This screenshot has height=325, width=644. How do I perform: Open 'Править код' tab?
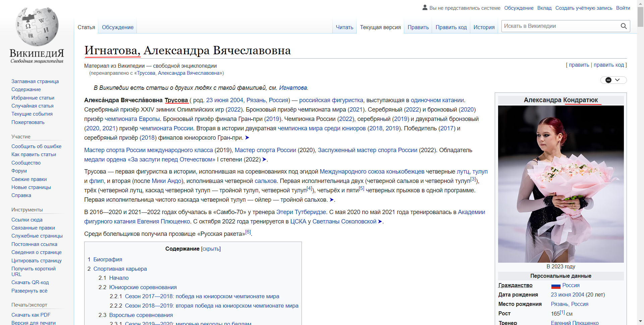tap(451, 27)
